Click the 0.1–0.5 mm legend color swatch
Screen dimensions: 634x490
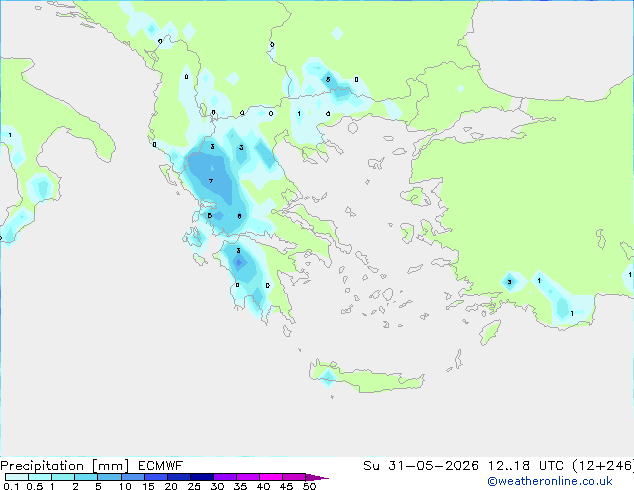coord(17,477)
